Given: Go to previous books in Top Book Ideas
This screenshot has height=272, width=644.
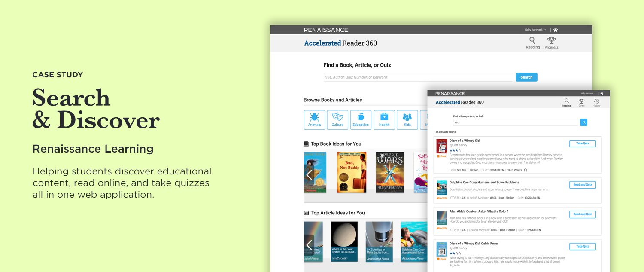Looking at the screenshot, I should point(309,174).
